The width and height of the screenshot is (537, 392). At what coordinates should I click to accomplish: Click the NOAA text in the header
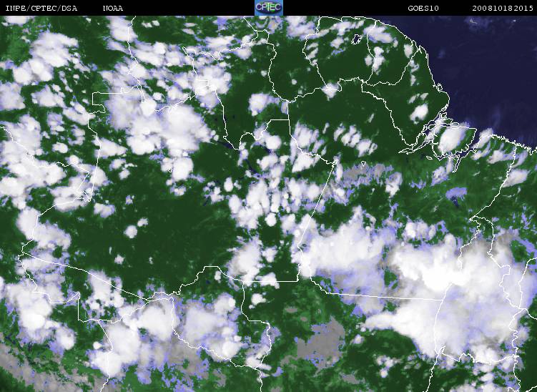[x=113, y=8]
